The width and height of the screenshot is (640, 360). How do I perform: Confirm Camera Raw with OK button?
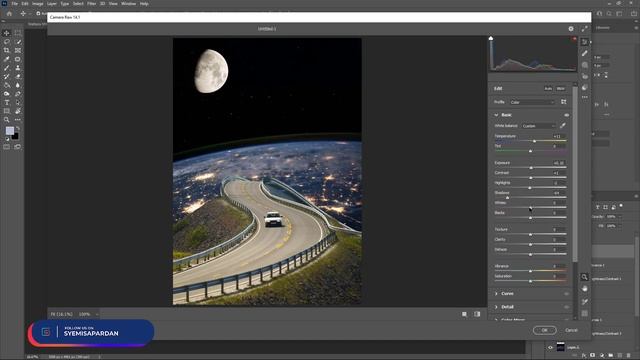coord(544,330)
